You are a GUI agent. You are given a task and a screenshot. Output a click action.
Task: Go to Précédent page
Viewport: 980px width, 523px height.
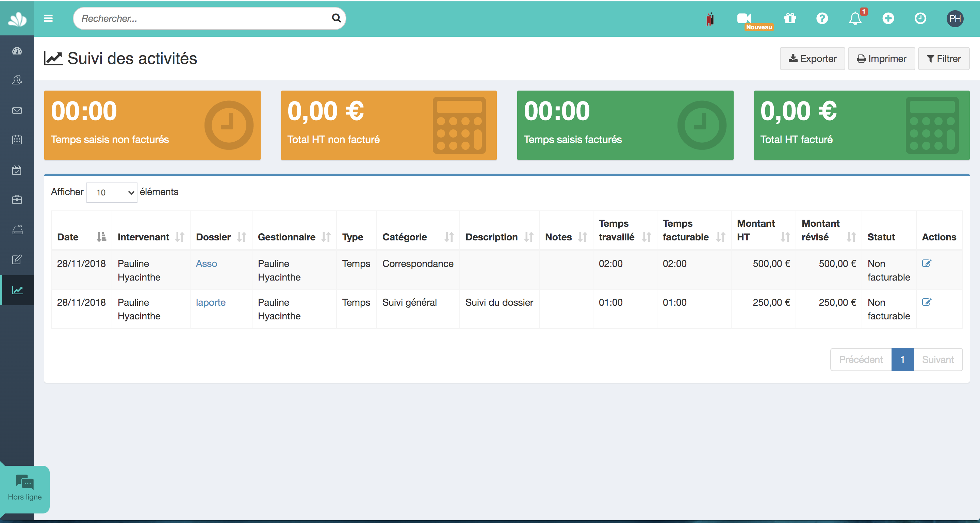(x=861, y=359)
